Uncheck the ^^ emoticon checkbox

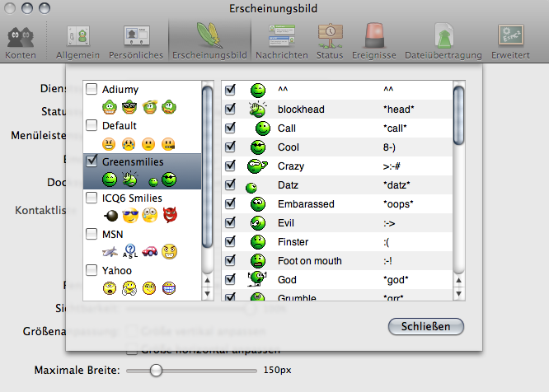click(230, 90)
